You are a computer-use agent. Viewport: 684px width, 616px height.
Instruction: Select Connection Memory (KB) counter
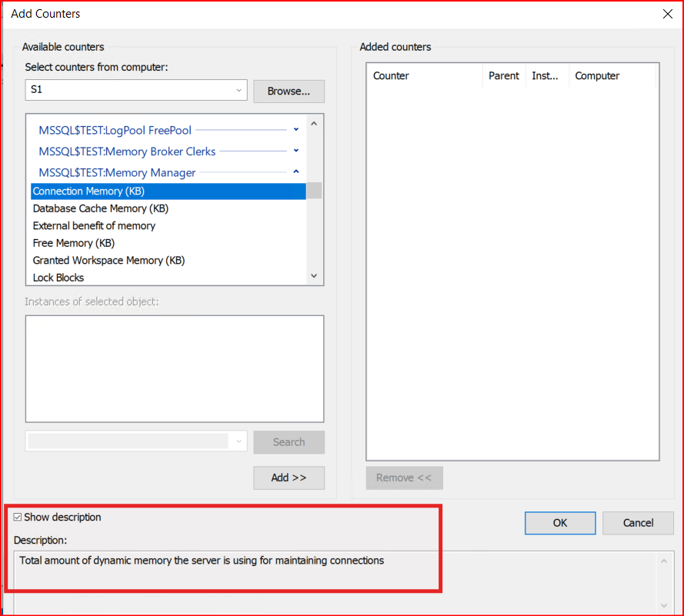point(88,191)
